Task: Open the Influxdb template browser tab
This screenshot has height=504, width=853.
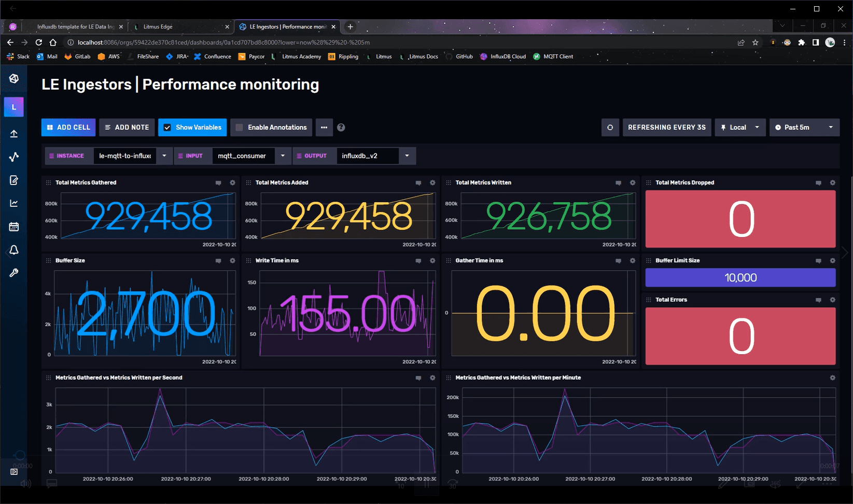Action: (x=77, y=26)
